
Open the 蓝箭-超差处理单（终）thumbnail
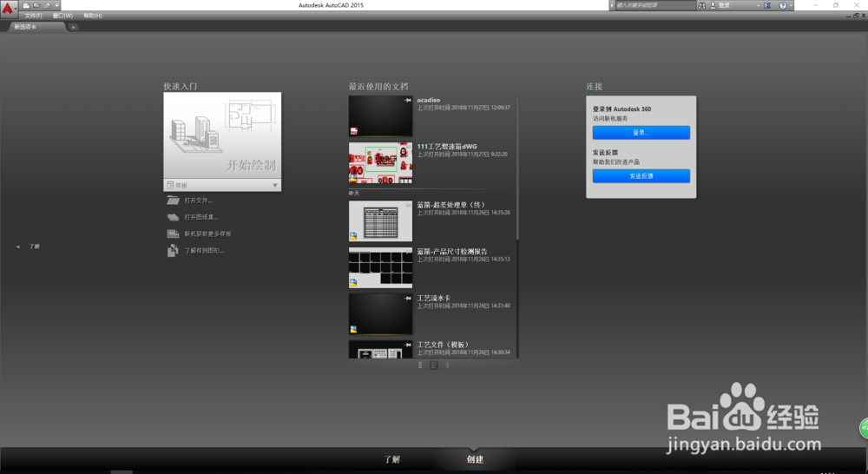[x=380, y=221]
